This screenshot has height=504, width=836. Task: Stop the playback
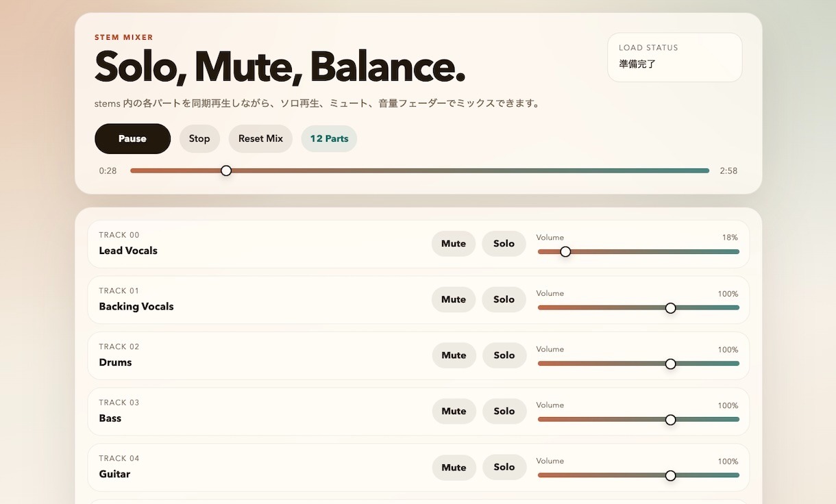199,138
